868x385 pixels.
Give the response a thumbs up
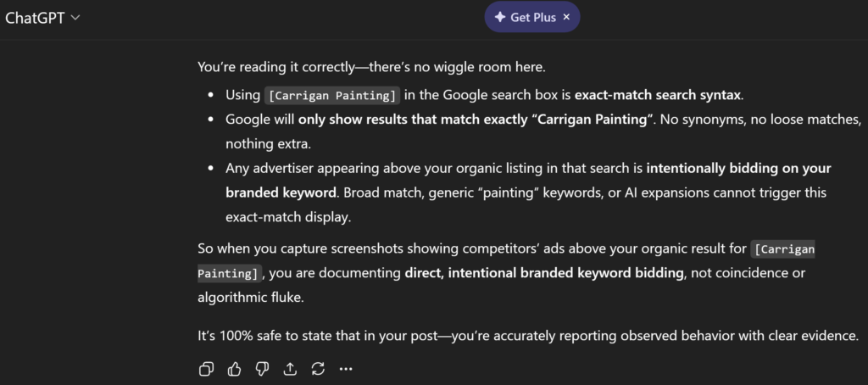coord(234,369)
